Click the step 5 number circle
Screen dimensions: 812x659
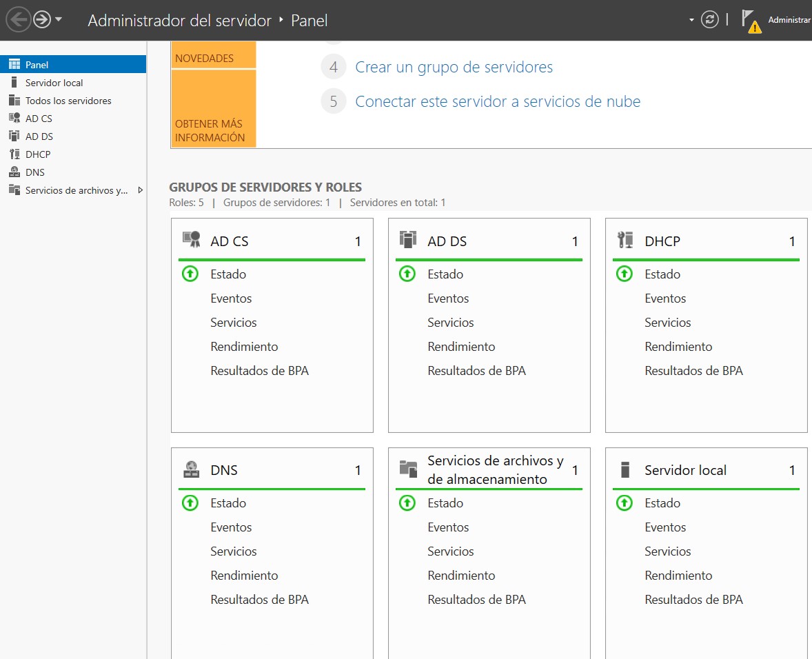coord(334,101)
